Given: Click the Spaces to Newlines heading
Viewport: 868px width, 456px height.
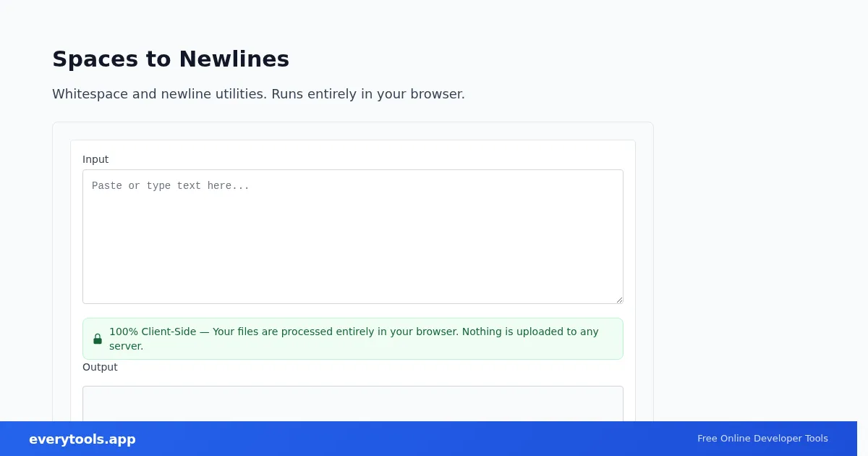Looking at the screenshot, I should 171,59.
